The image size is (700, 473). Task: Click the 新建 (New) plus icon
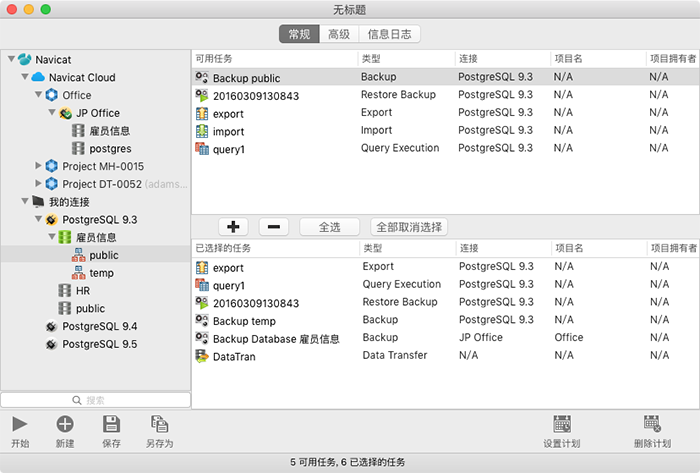65,424
